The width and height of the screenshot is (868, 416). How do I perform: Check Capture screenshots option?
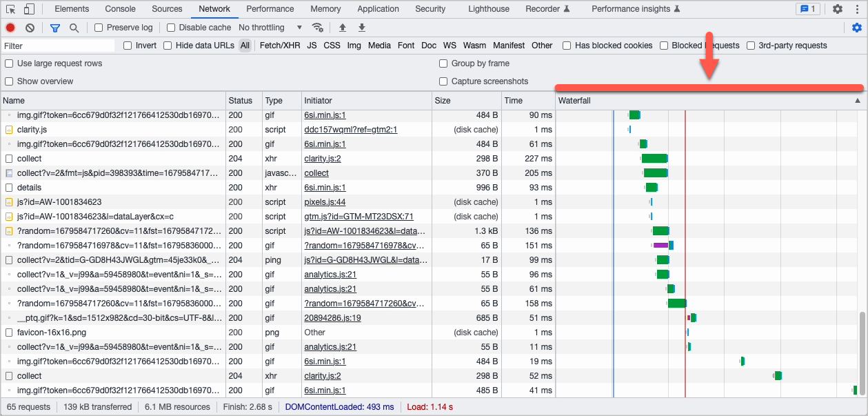(444, 81)
